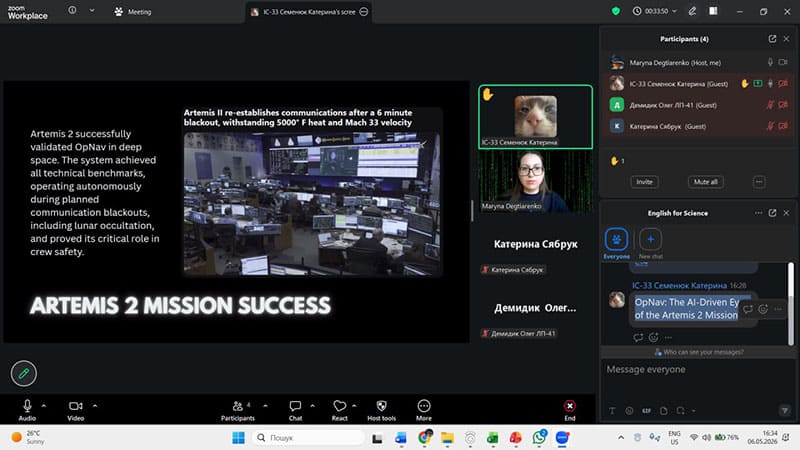Click emoji reaction icon below OpNav message

click(x=654, y=337)
